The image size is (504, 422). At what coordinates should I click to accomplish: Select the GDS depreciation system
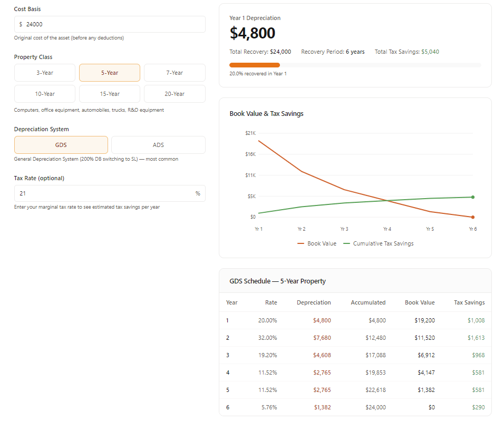pos(61,145)
